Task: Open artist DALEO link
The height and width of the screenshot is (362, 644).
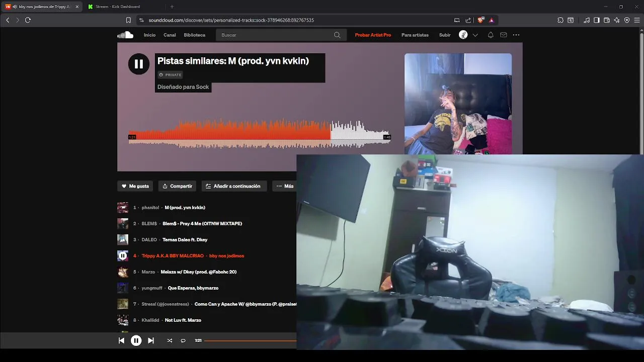Action: point(149,239)
